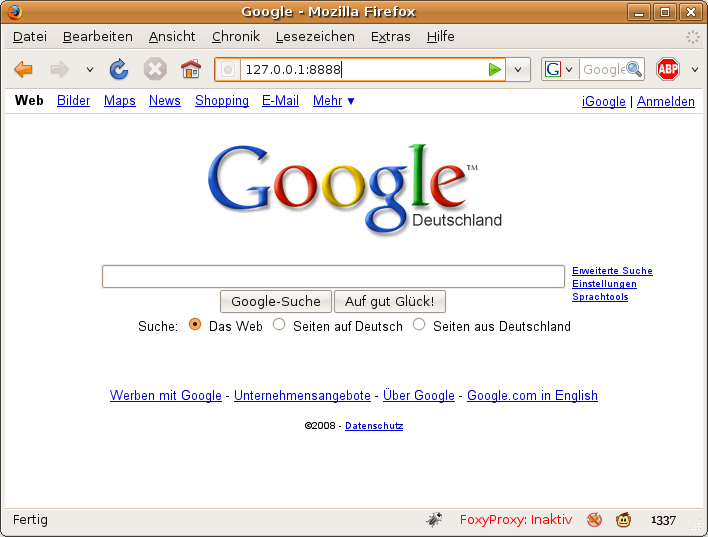708x537 pixels.
Task: Start search with the magnifier icon
Action: pyautogui.click(x=634, y=69)
